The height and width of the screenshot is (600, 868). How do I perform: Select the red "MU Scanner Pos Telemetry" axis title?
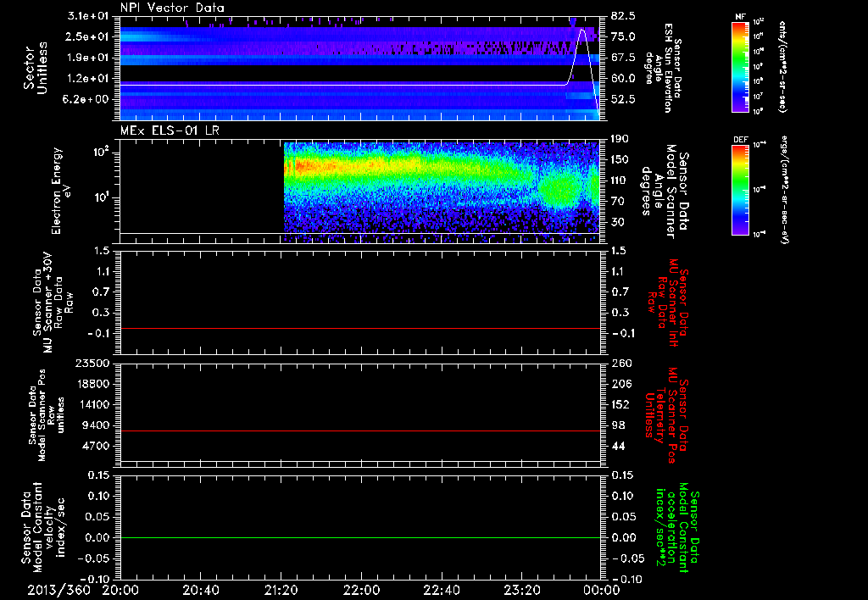pyautogui.click(x=666, y=415)
